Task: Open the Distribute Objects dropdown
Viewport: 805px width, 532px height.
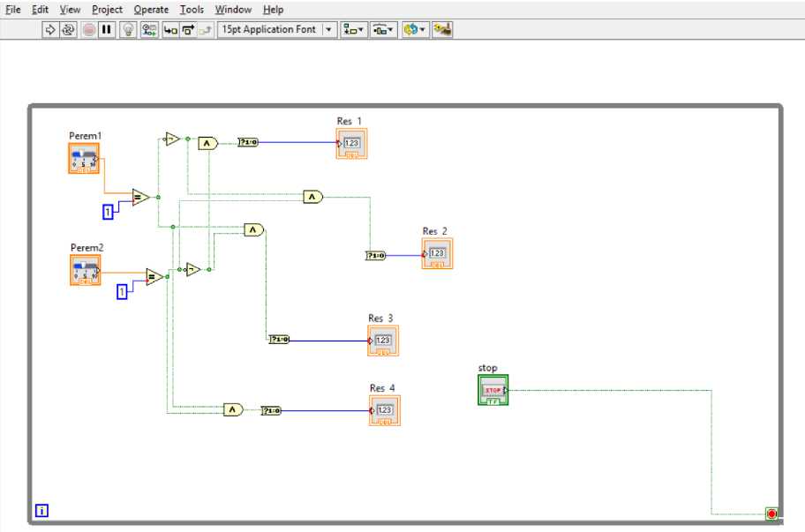Action: click(x=383, y=29)
